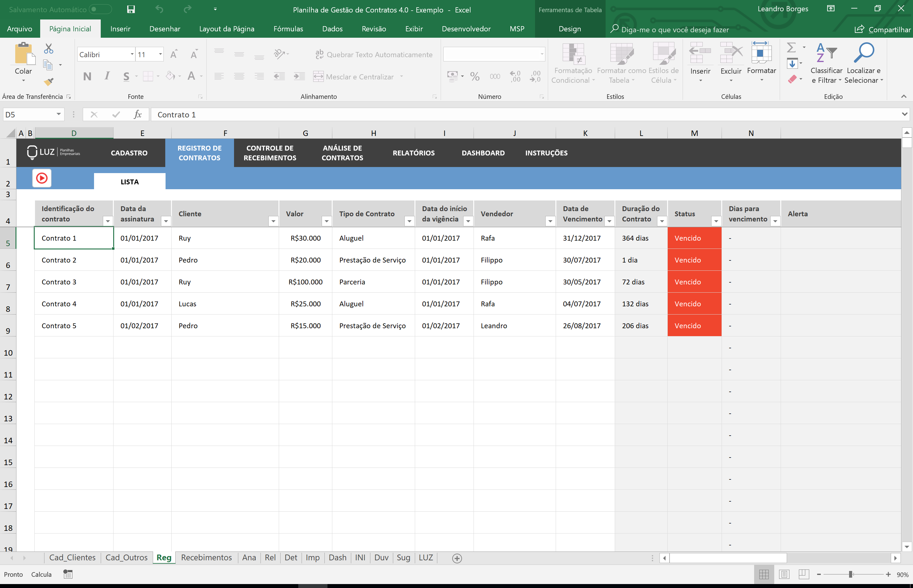Viewport: 913px width, 588px height.
Task: Open the font name Calibri dropdown
Action: click(132, 54)
